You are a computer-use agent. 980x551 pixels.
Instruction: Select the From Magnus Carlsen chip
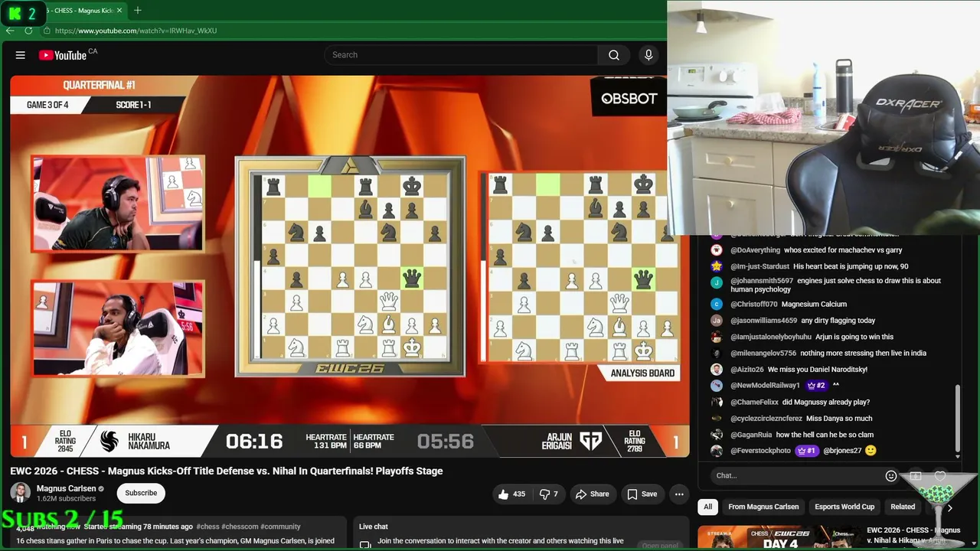click(x=763, y=507)
